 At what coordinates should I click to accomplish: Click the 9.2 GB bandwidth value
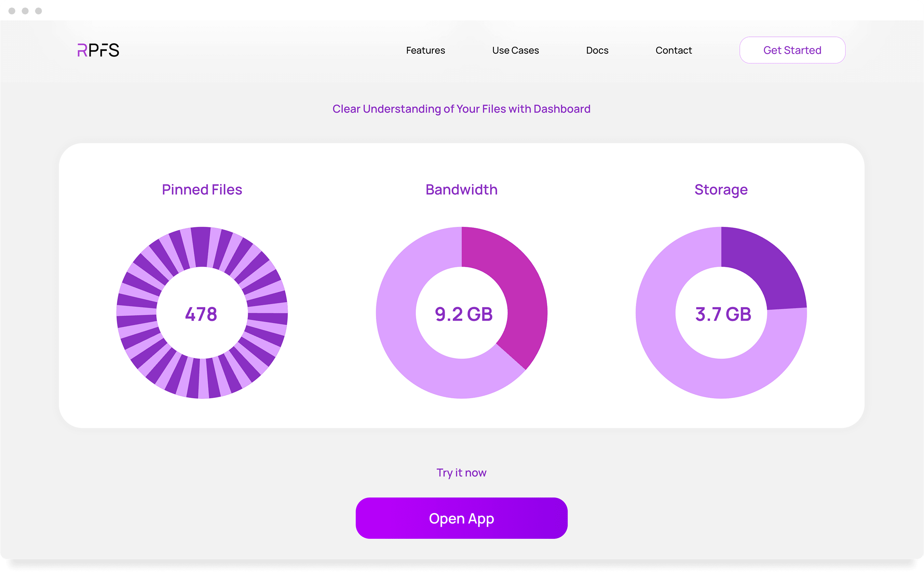tap(463, 314)
